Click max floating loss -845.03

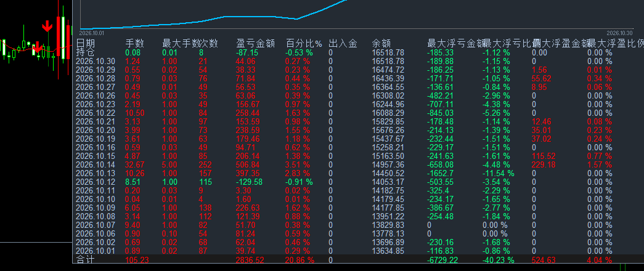[x=440, y=113]
